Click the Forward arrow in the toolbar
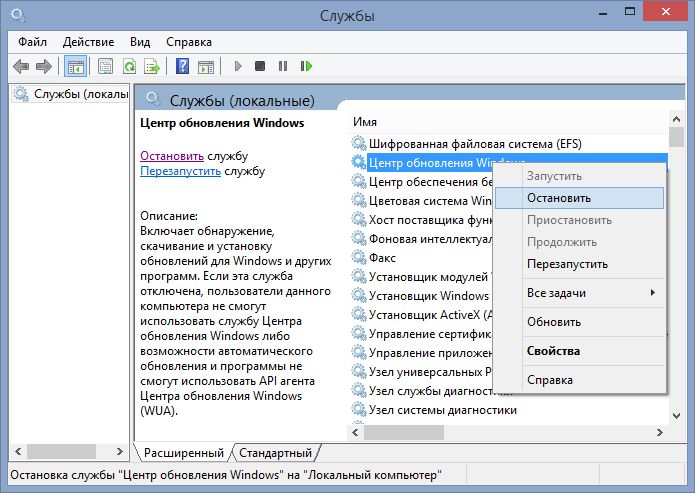This screenshot has height=493, width=695. (x=43, y=66)
